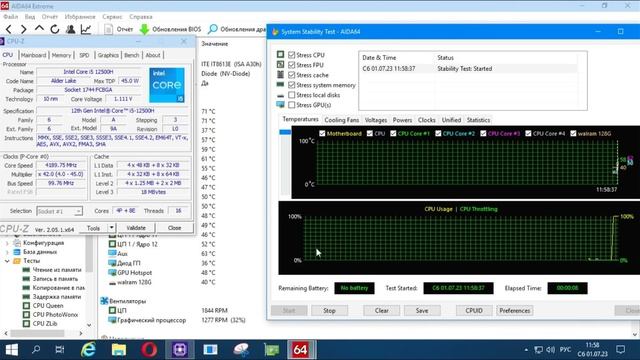Screen dimensions: 640x360
Task: Click the green BIOS update download icon
Action: click(x=144, y=29)
